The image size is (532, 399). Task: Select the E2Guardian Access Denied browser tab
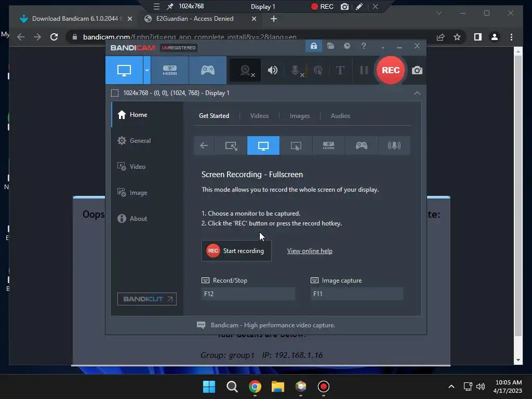pyautogui.click(x=200, y=19)
